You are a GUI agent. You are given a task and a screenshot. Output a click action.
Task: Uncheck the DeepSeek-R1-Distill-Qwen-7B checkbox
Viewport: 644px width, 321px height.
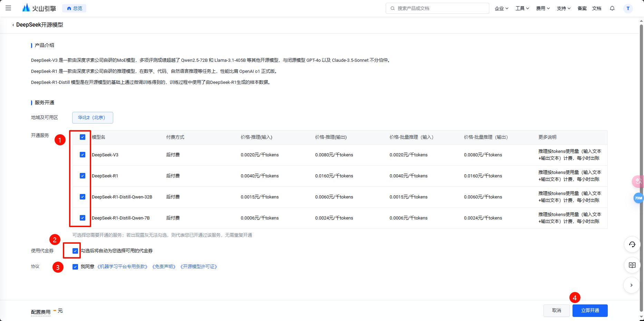pos(83,218)
